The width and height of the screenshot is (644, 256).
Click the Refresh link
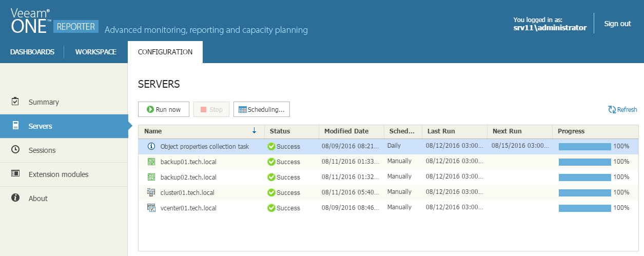click(x=622, y=109)
